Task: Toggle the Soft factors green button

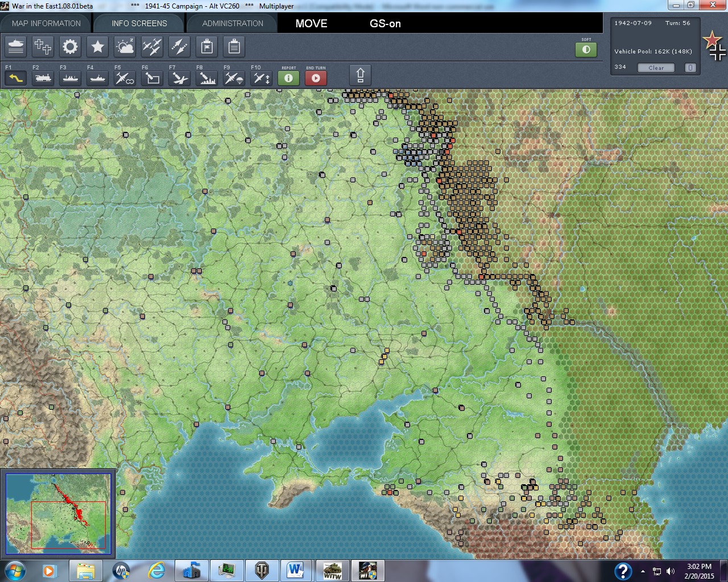Action: (586, 49)
